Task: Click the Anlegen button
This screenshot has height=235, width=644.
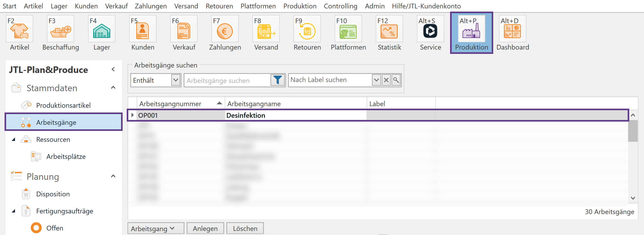Action: (205, 228)
